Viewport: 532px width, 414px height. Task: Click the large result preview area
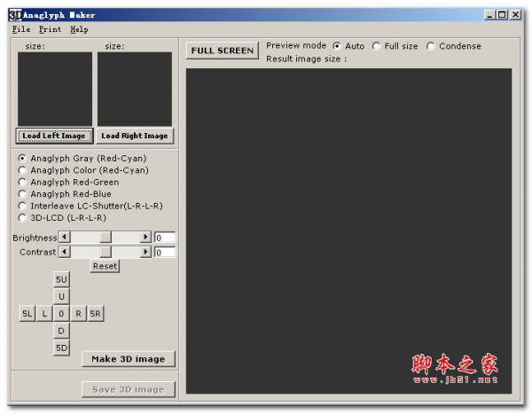pos(348,231)
